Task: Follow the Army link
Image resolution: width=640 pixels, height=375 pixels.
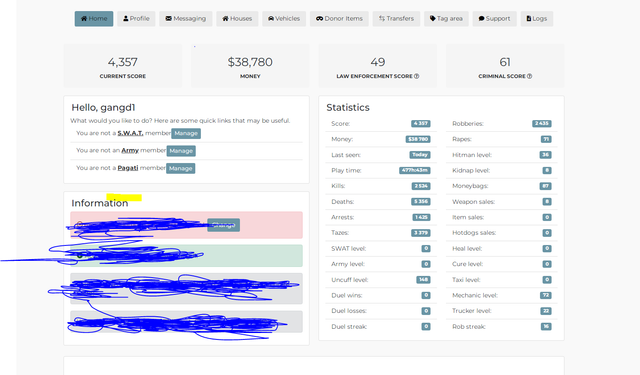Action: coord(130,150)
